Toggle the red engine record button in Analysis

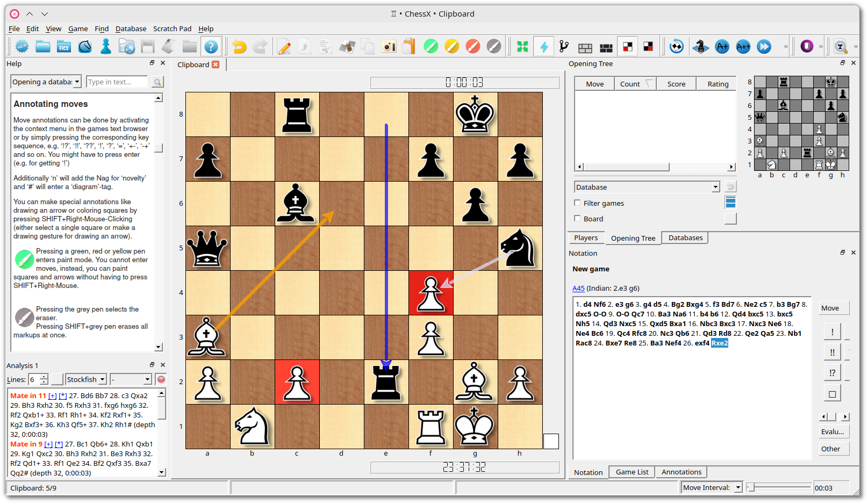161,379
